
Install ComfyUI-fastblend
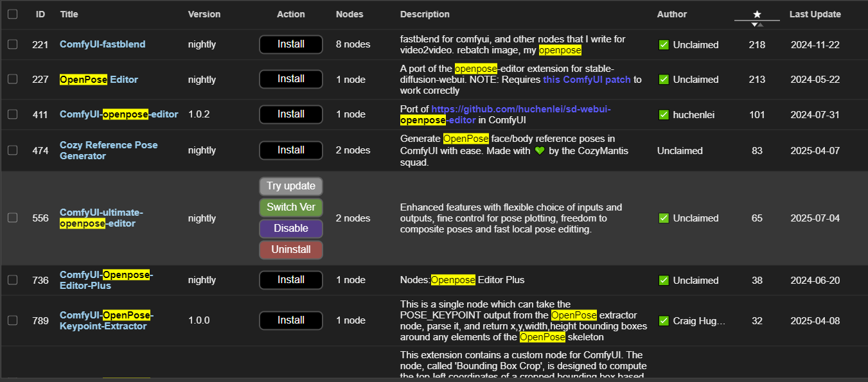[291, 44]
